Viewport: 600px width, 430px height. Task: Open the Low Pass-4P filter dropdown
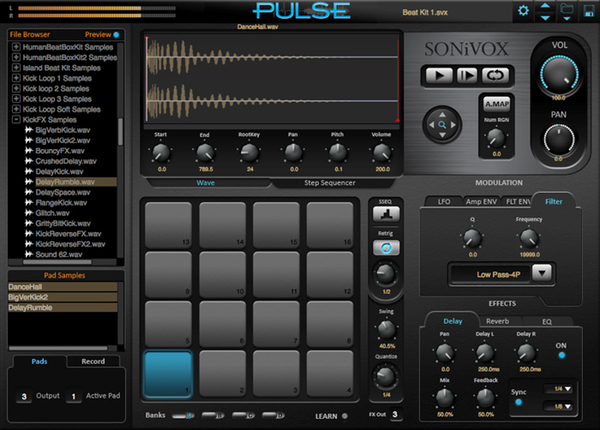click(x=502, y=273)
